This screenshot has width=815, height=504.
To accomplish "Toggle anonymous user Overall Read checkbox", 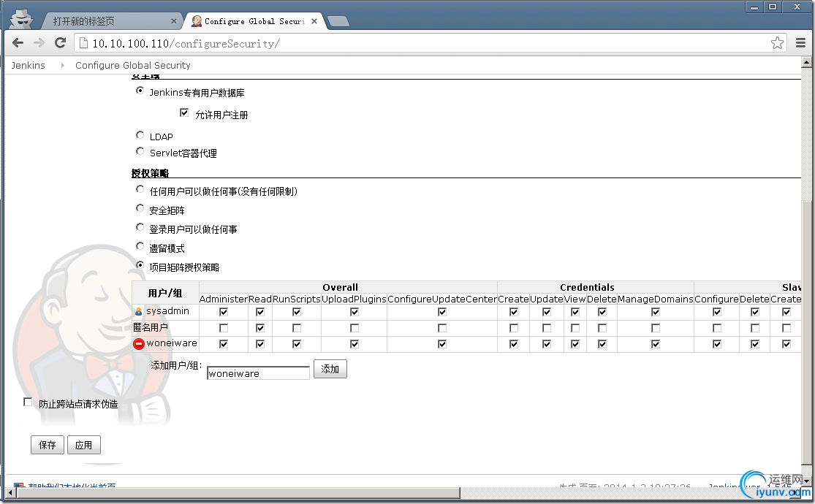I will [x=260, y=328].
